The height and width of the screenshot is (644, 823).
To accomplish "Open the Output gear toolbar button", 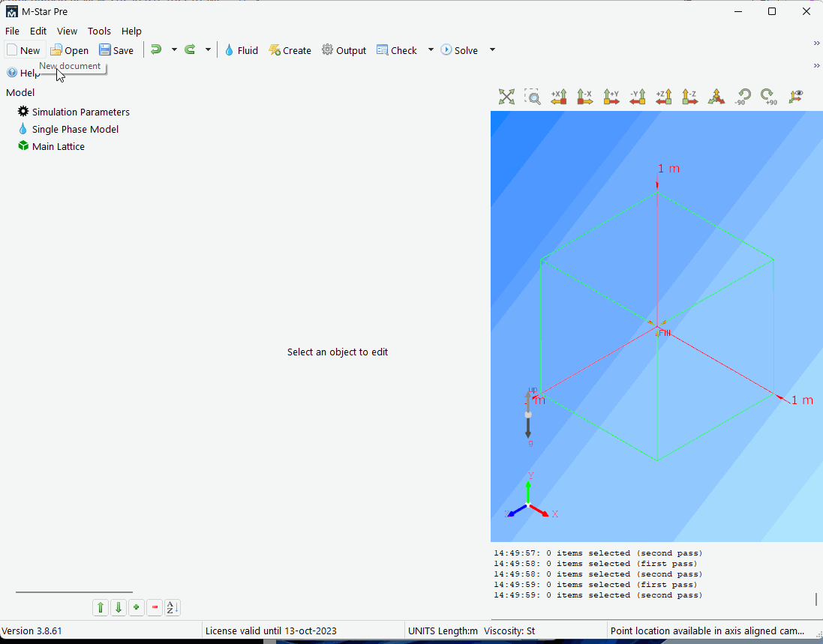I will pyautogui.click(x=344, y=50).
